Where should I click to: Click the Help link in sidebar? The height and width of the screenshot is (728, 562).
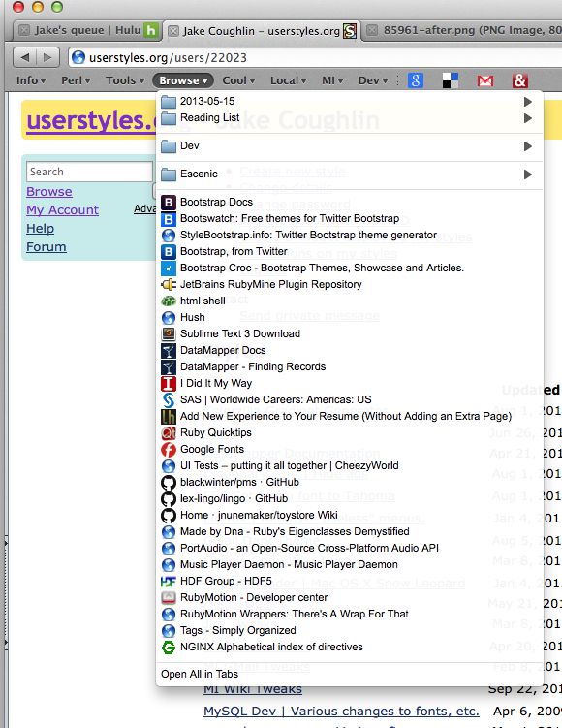pos(41,229)
